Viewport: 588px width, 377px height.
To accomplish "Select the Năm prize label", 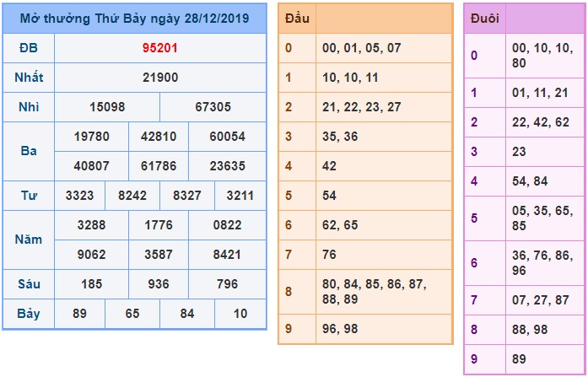I will click(29, 240).
